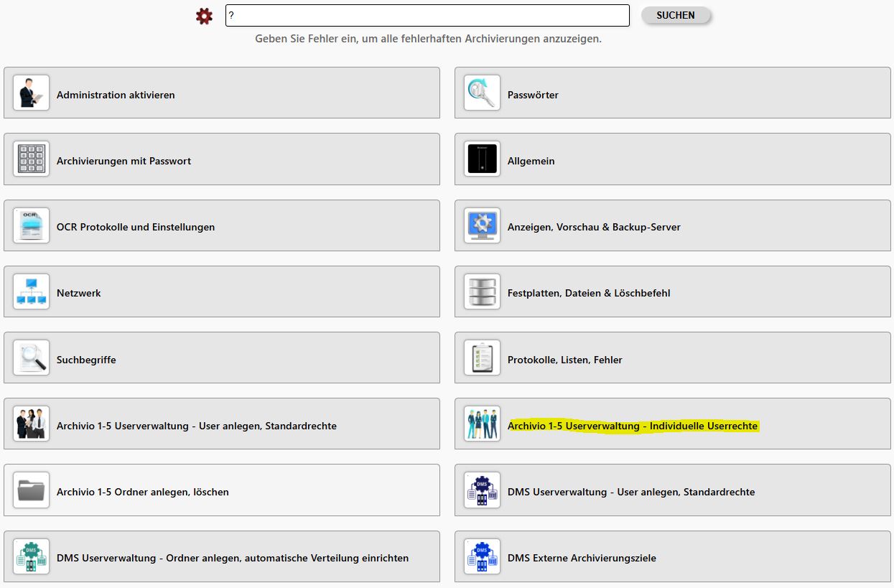
Task: Click the monitor gear icon for Anzeigen, Vorschau
Action: click(482, 225)
